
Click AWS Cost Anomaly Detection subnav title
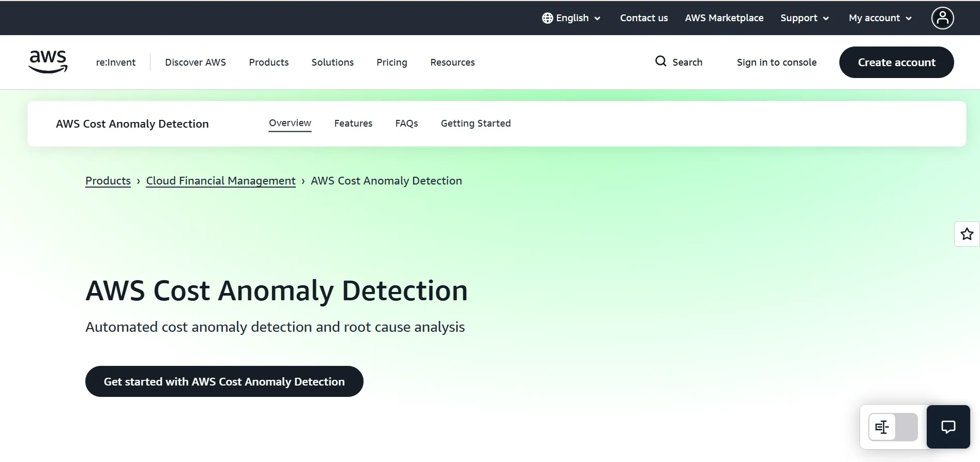(x=132, y=124)
